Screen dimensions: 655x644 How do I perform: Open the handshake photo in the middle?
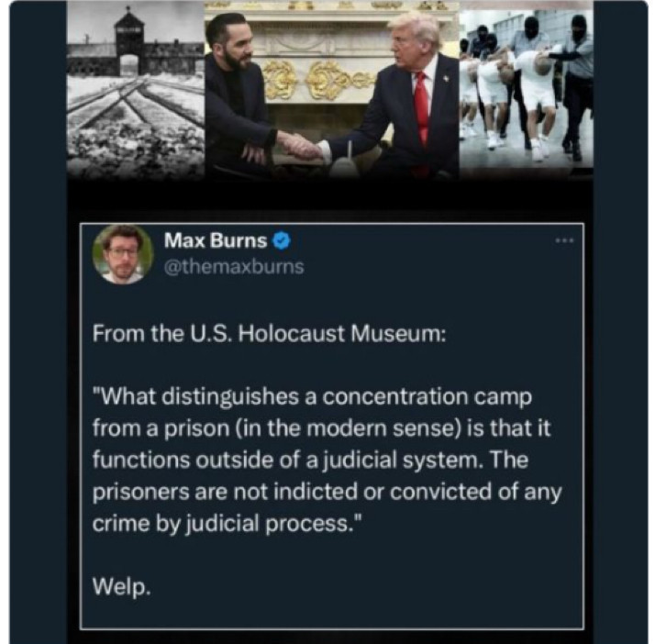[332, 90]
